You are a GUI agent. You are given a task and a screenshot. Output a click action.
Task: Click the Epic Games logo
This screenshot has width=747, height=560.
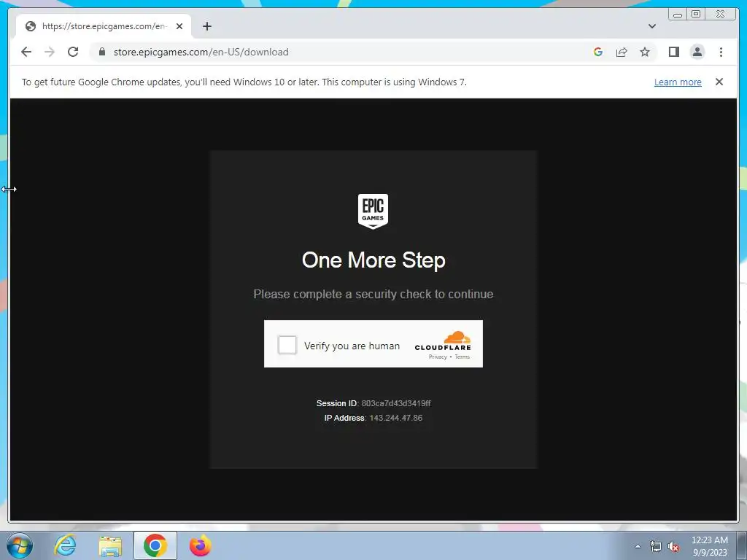click(x=373, y=211)
